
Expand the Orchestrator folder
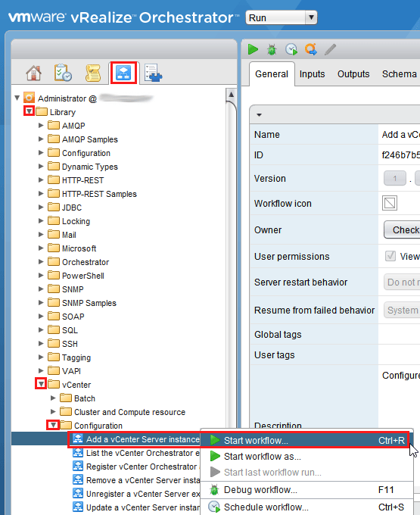click(x=41, y=261)
